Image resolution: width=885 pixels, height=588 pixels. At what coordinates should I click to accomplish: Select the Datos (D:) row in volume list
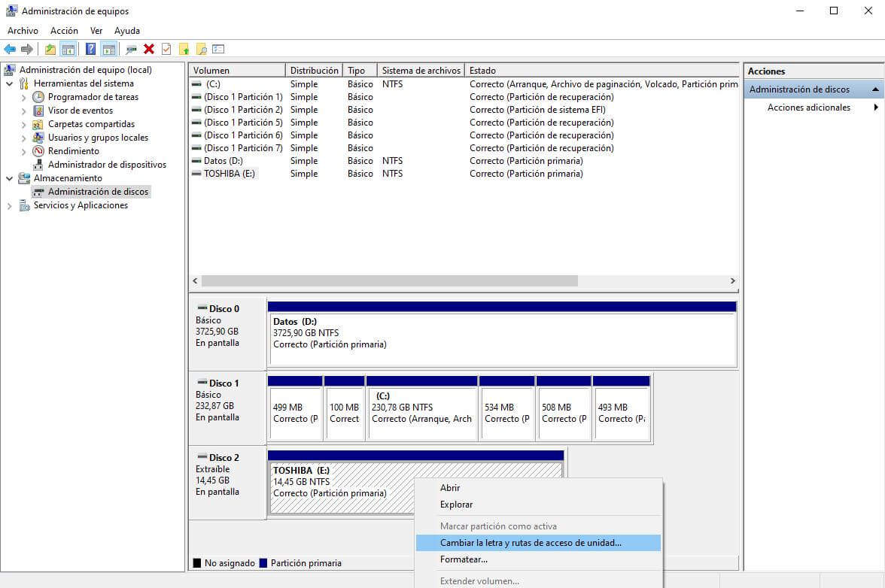[464, 161]
